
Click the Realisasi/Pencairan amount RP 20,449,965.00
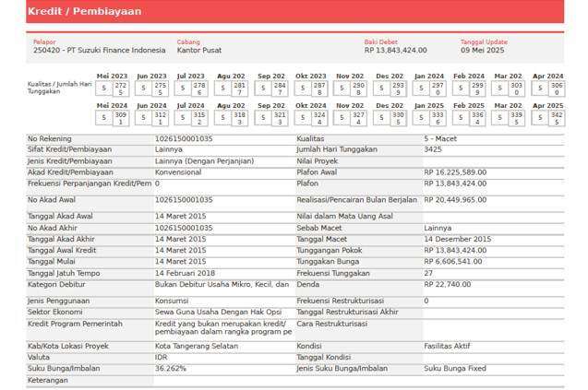click(455, 200)
